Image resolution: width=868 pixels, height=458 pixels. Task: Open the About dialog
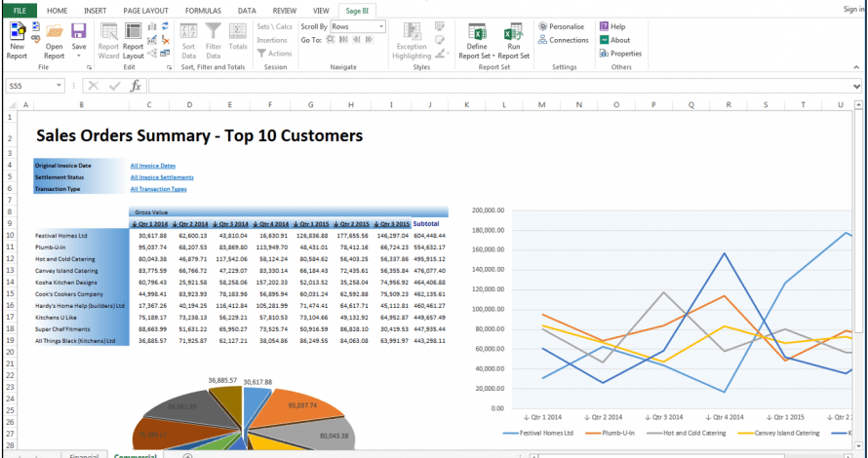[614, 40]
